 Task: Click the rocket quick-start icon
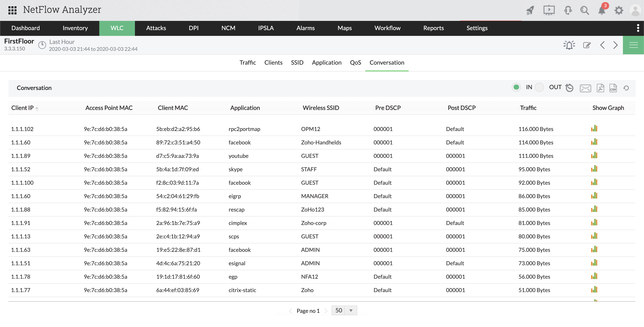[530, 11]
